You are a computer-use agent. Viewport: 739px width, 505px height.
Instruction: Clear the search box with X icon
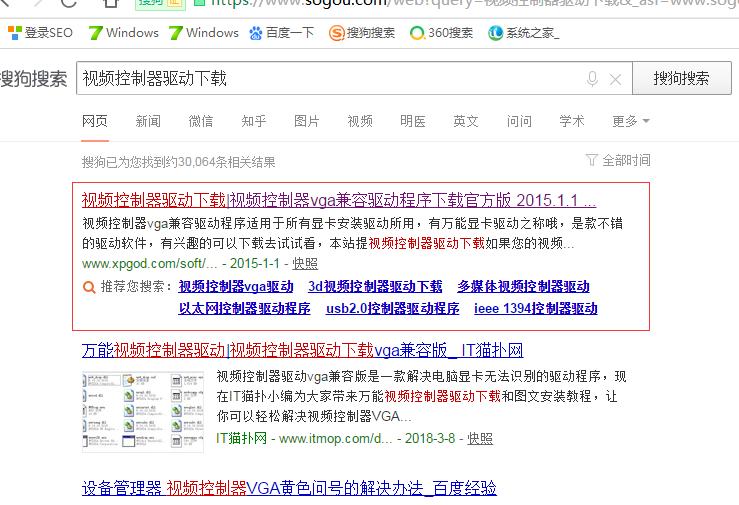(x=615, y=79)
